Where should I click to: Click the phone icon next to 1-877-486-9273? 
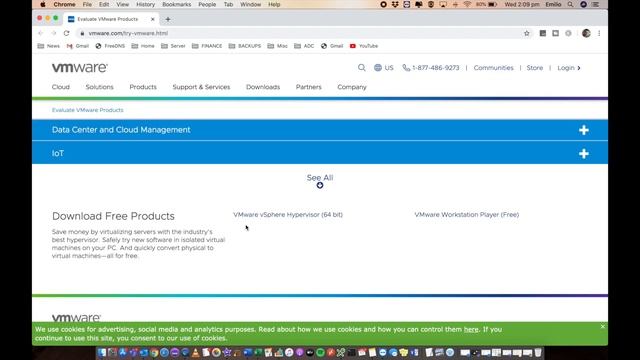click(406, 68)
